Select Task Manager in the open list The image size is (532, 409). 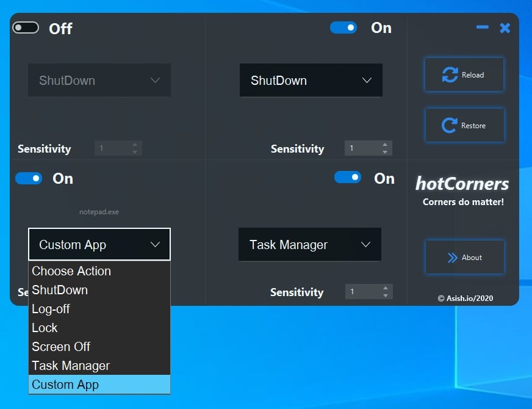pyautogui.click(x=99, y=366)
